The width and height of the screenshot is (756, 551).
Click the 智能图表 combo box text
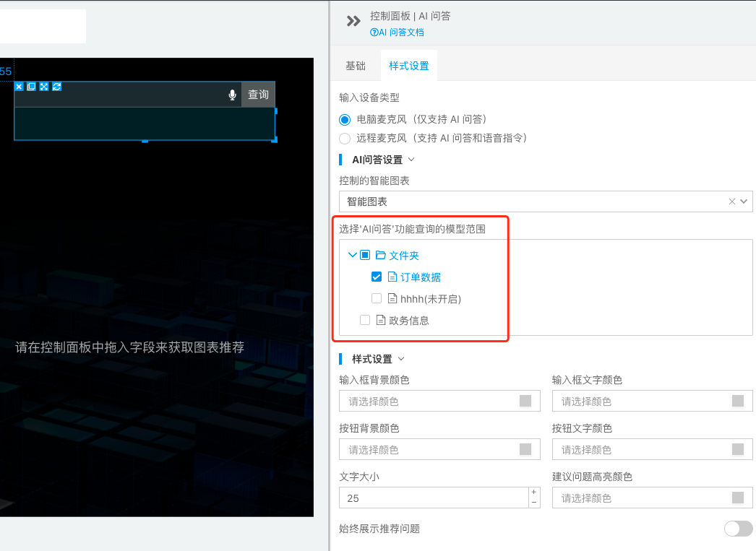367,201
